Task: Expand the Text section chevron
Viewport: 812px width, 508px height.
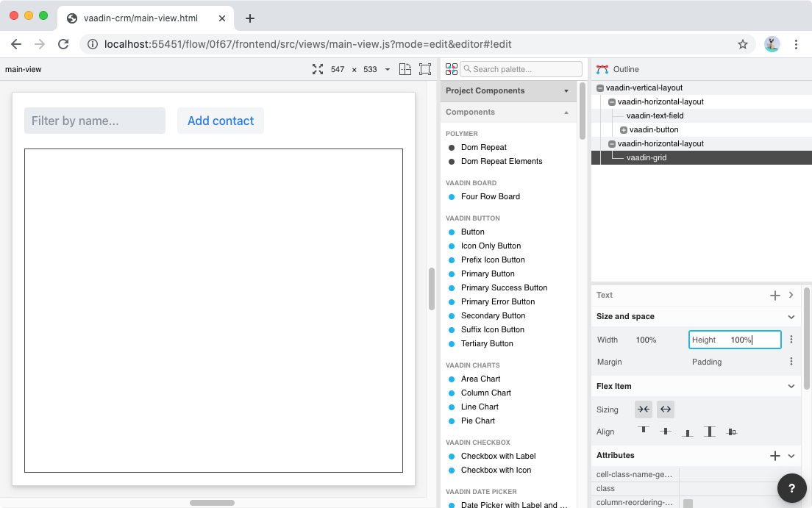Action: click(791, 295)
